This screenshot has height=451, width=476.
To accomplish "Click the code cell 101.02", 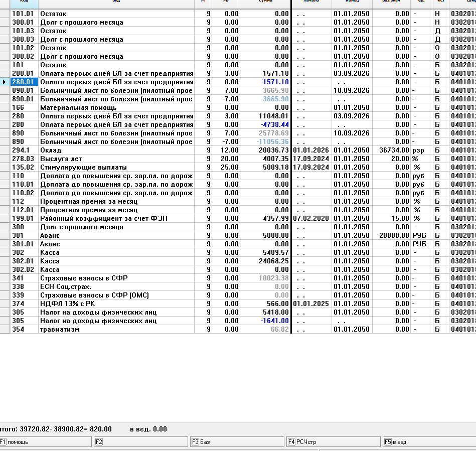I will [x=23, y=48].
